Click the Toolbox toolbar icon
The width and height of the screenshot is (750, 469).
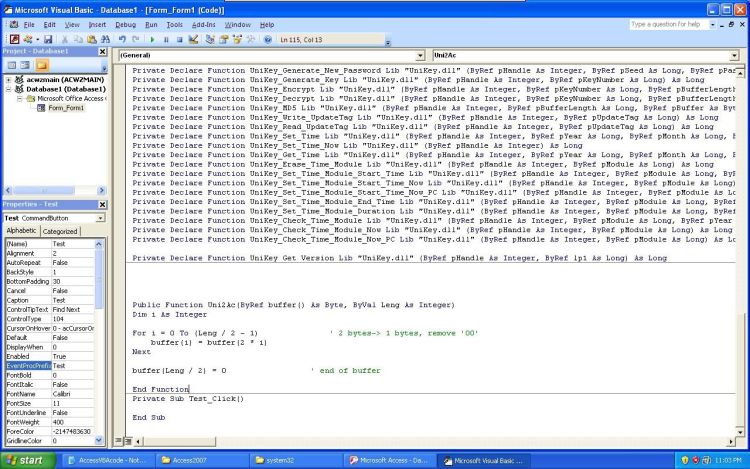(250, 39)
